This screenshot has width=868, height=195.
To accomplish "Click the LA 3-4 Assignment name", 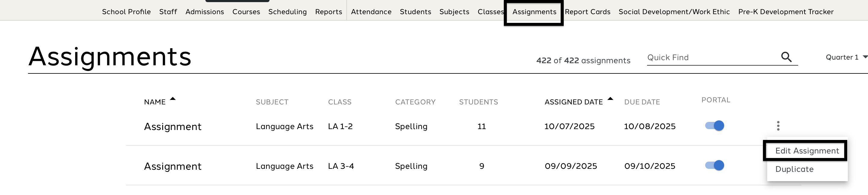I will point(172,166).
